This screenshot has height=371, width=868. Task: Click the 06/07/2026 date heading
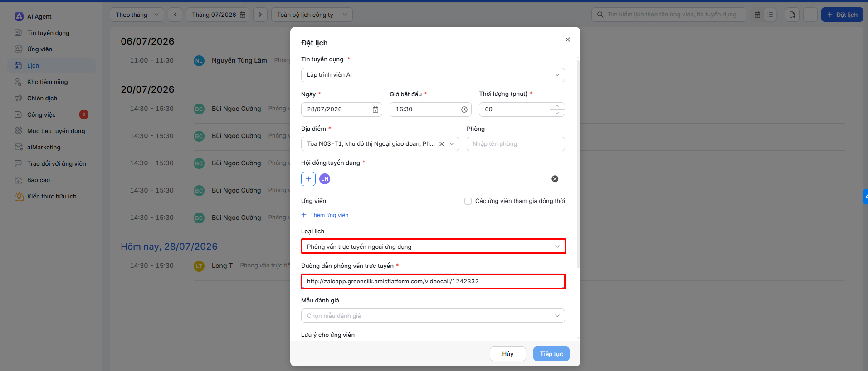pyautogui.click(x=147, y=41)
